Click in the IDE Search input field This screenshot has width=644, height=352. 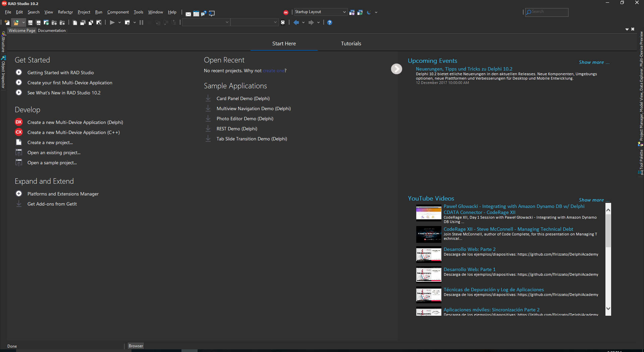pyautogui.click(x=547, y=12)
